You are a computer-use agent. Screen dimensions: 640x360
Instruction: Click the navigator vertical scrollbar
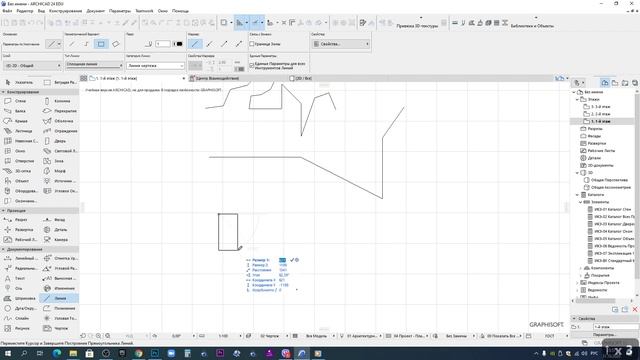(637, 188)
